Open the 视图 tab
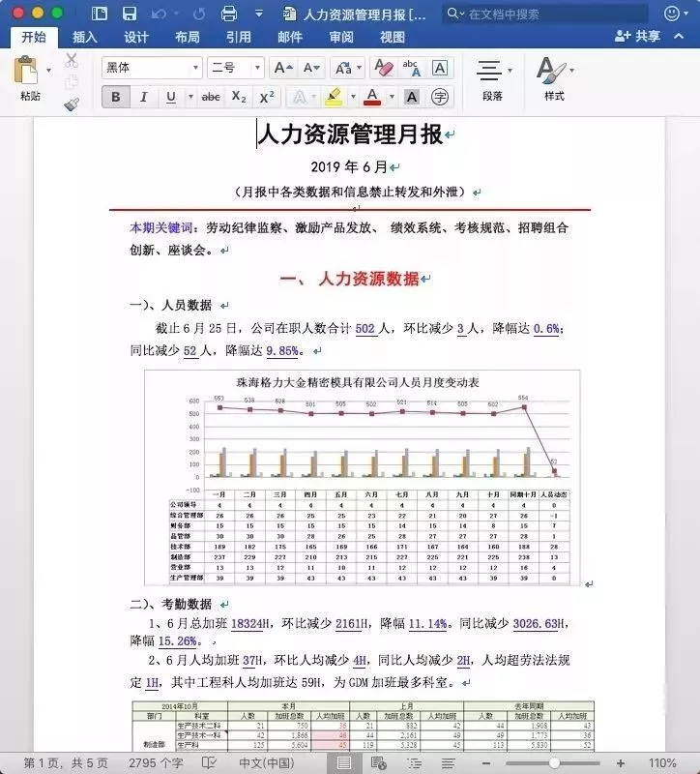The image size is (700, 774). (x=393, y=37)
